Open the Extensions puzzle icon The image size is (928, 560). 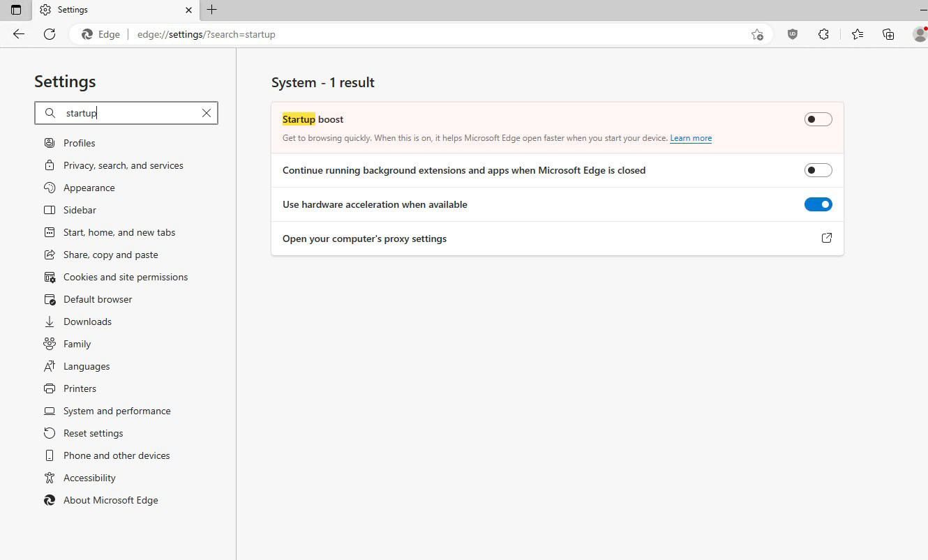(x=823, y=34)
